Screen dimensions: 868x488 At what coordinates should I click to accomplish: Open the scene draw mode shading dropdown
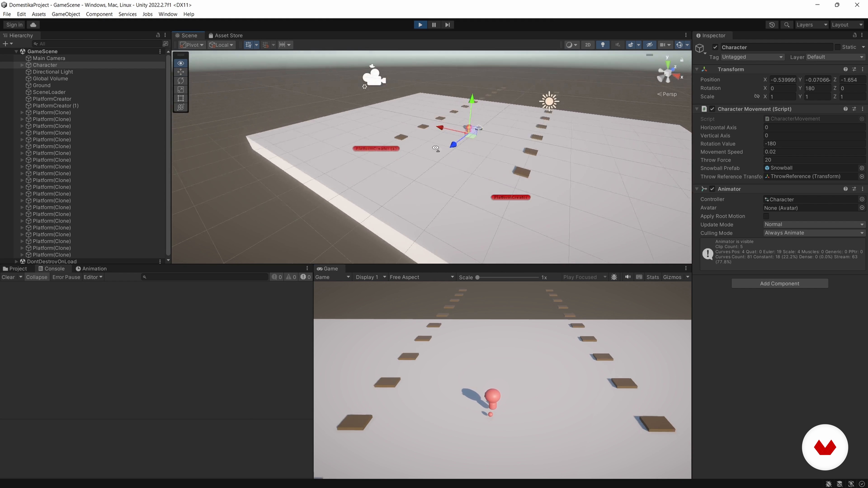[x=571, y=45]
